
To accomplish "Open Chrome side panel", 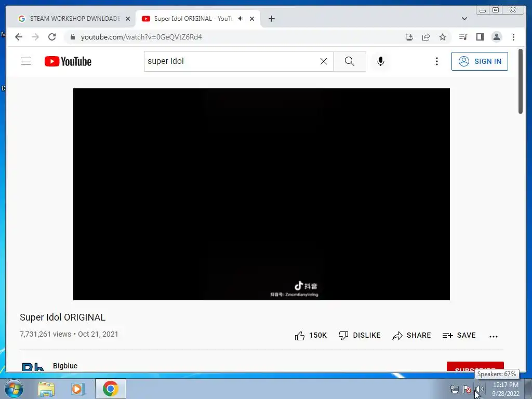I will [480, 37].
